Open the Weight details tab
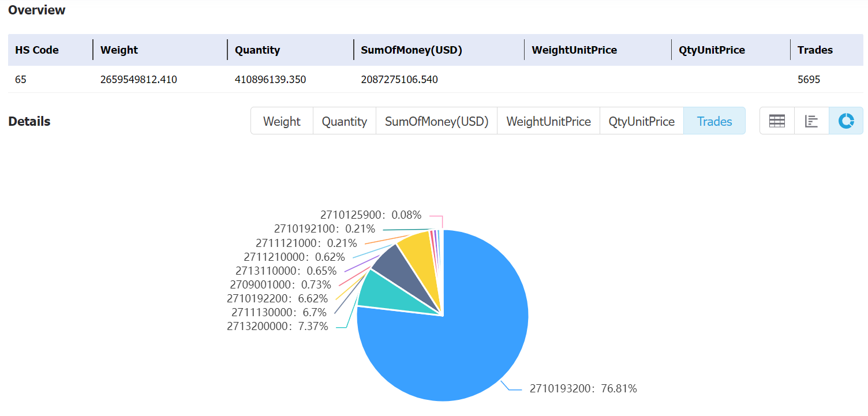Viewport: 868px width, 416px height. 282,121
